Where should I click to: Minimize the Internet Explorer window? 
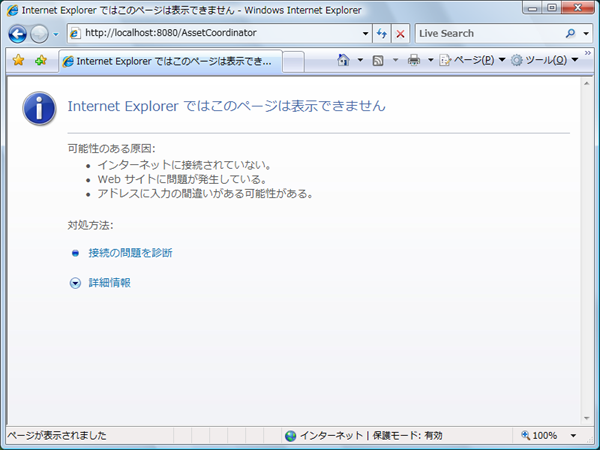click(x=533, y=8)
